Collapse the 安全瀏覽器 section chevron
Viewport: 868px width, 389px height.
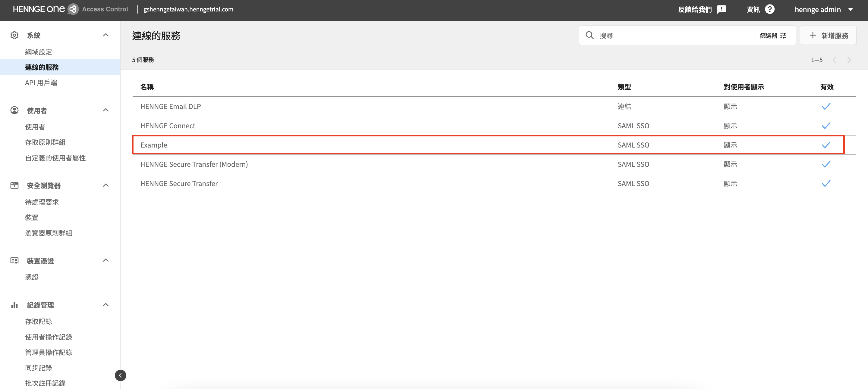(x=106, y=185)
